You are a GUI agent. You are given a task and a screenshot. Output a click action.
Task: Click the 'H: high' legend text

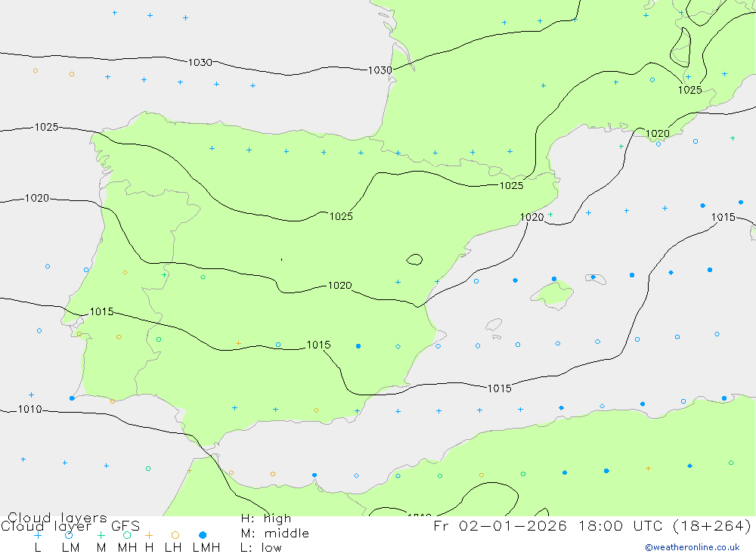pos(265,518)
